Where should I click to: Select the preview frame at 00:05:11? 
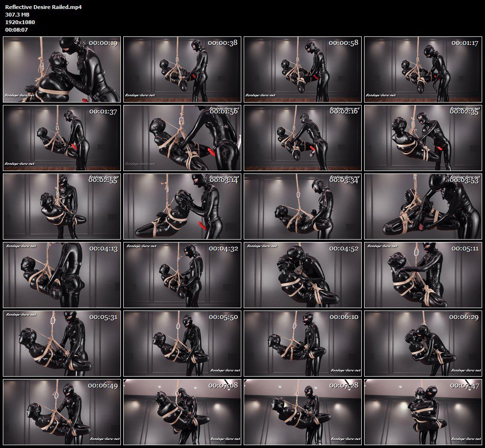[x=423, y=275]
